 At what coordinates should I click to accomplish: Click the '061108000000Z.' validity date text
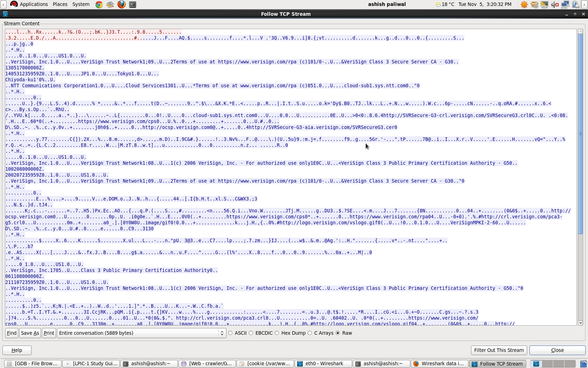coord(25,277)
